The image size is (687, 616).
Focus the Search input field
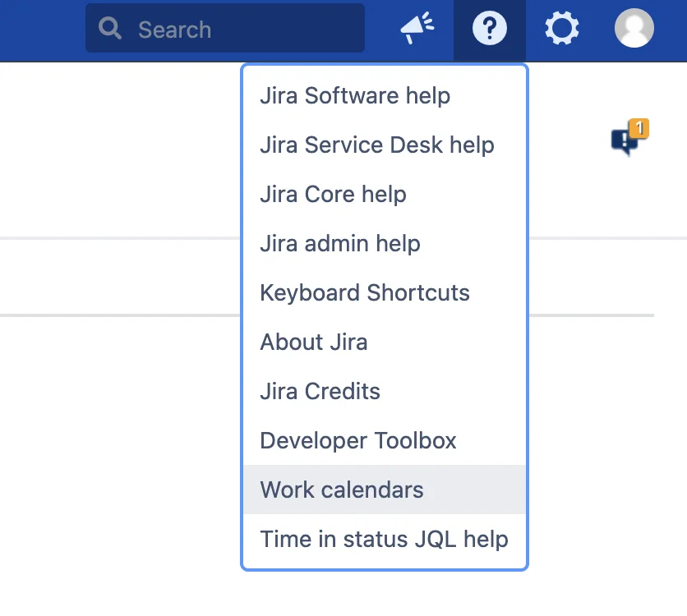225,29
